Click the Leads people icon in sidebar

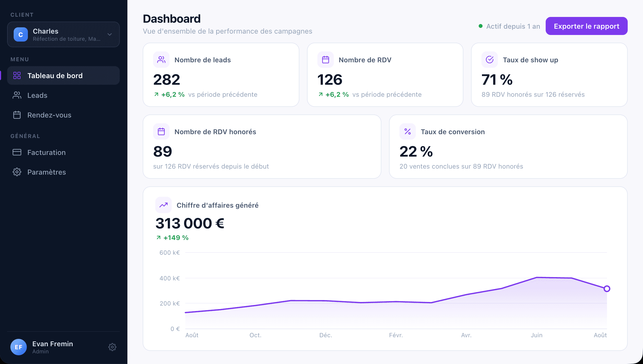tap(17, 95)
